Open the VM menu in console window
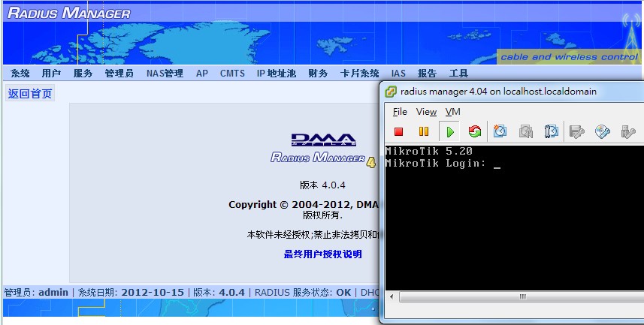Viewport: 644px width, 325px height. point(452,112)
